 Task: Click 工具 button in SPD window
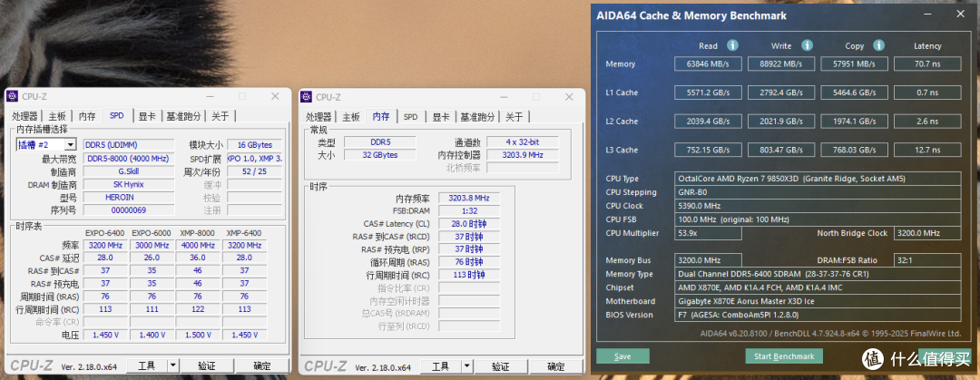click(146, 366)
